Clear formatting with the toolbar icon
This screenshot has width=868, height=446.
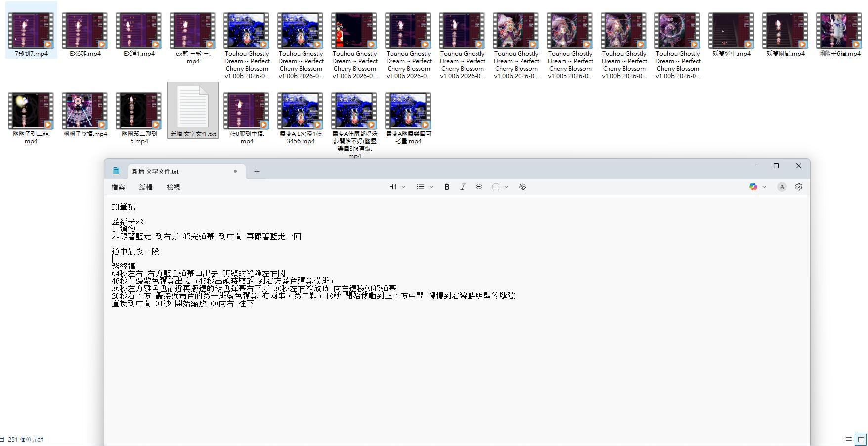tap(522, 187)
